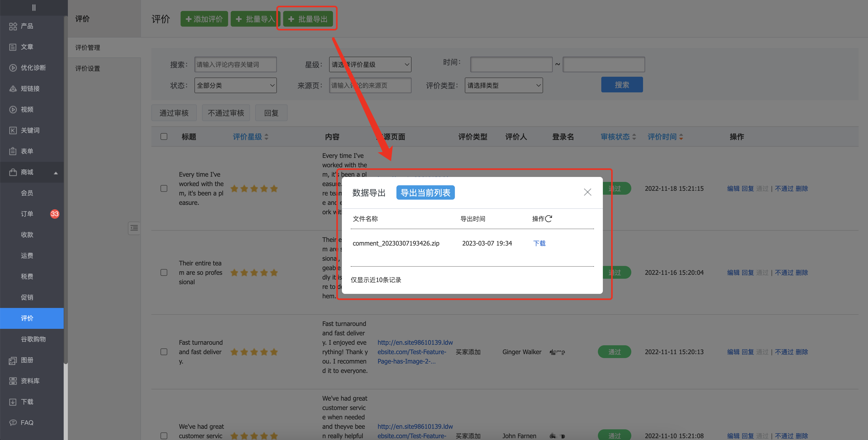Select the 评价管理 tab

click(x=87, y=47)
